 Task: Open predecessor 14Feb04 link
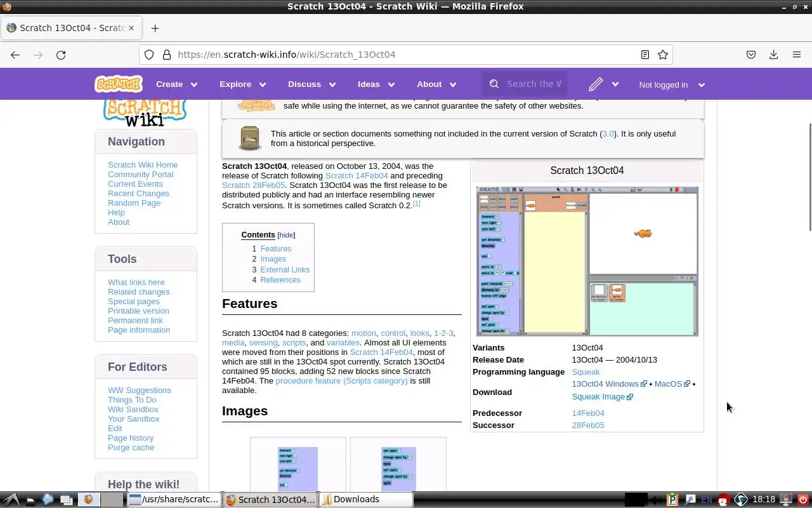588,413
